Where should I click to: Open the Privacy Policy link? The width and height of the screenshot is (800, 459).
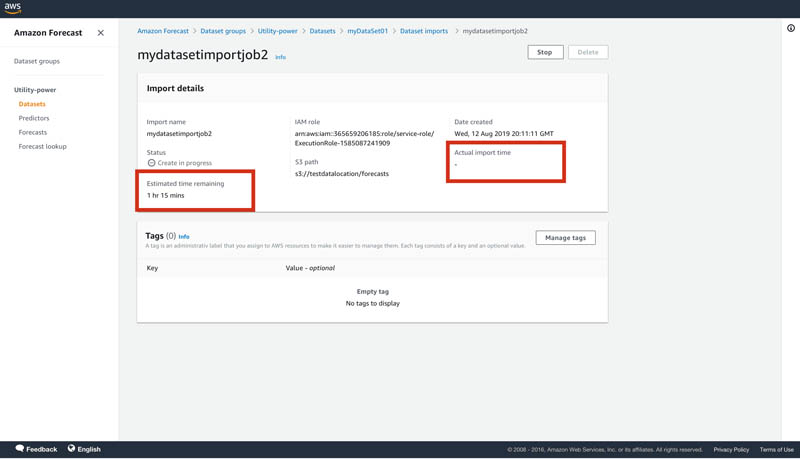click(731, 450)
